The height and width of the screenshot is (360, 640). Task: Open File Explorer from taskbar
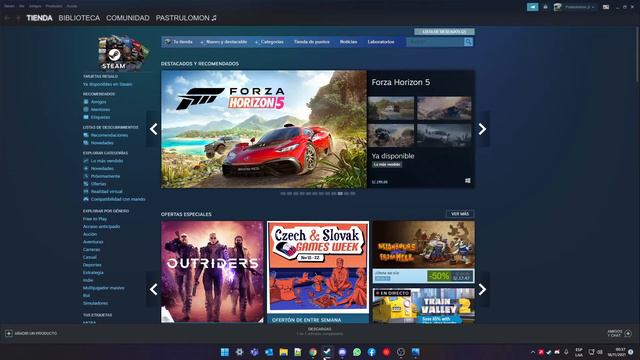pyautogui.click(x=283, y=352)
